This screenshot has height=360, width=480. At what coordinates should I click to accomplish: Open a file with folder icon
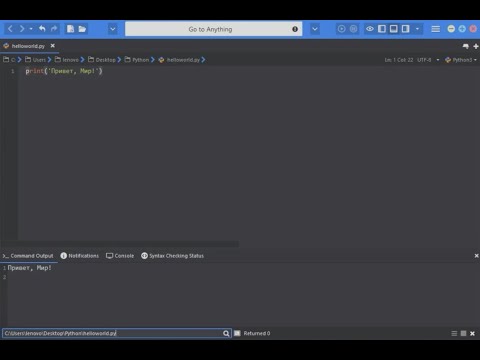pos(82,29)
